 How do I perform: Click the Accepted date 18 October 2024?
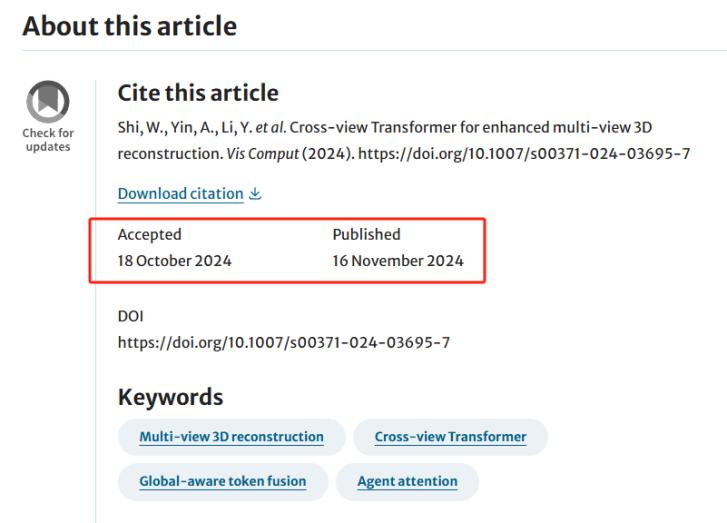tap(174, 261)
